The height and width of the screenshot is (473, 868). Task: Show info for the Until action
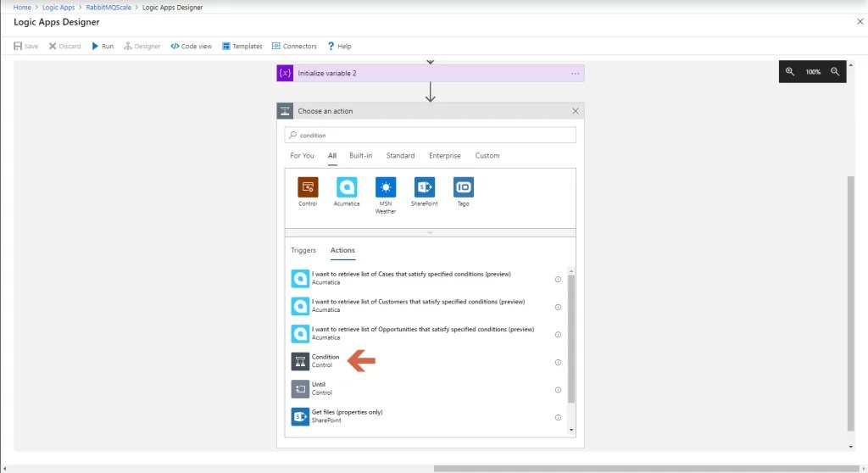tap(558, 390)
